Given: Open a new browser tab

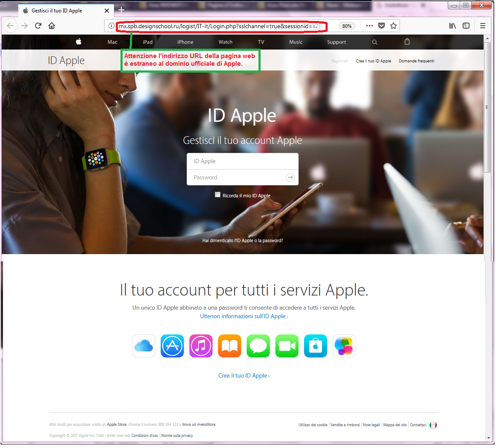Looking at the screenshot, I should tap(121, 10).
